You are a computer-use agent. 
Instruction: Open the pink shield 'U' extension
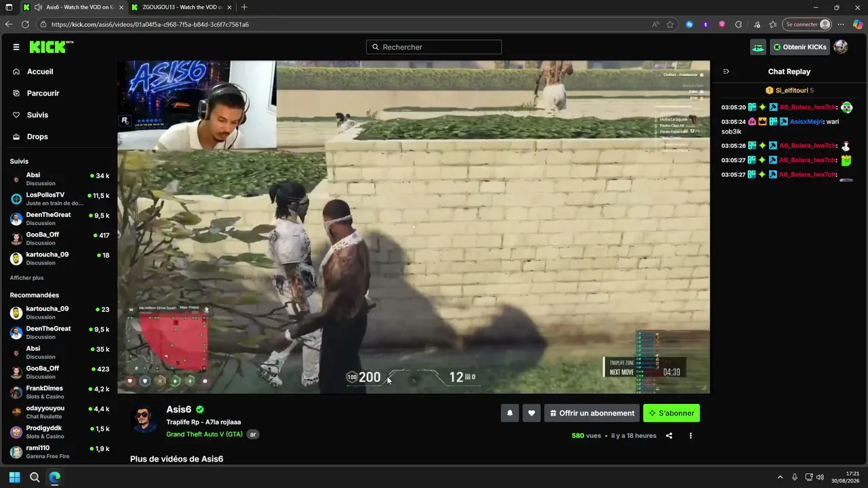(722, 24)
